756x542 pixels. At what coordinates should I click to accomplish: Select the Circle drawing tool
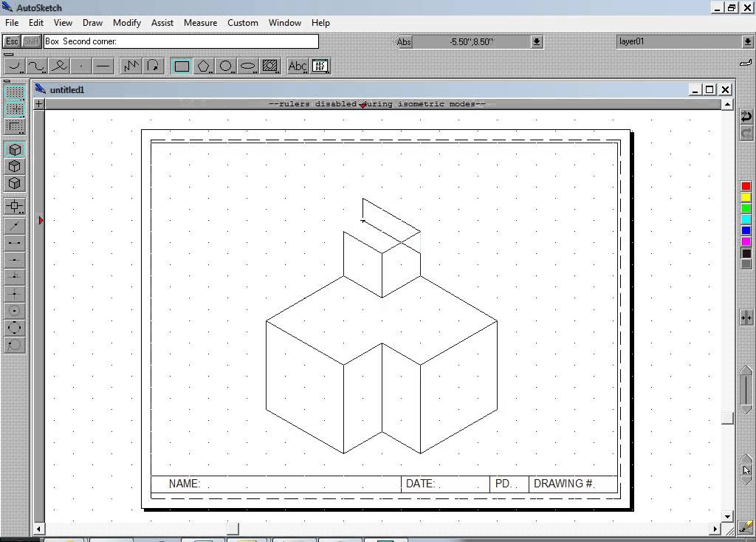(x=226, y=66)
